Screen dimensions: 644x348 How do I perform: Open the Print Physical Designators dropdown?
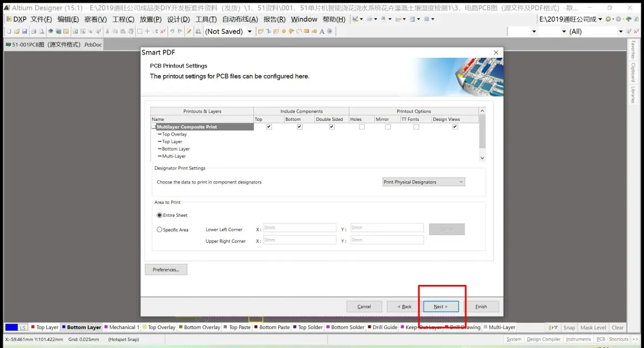click(423, 182)
